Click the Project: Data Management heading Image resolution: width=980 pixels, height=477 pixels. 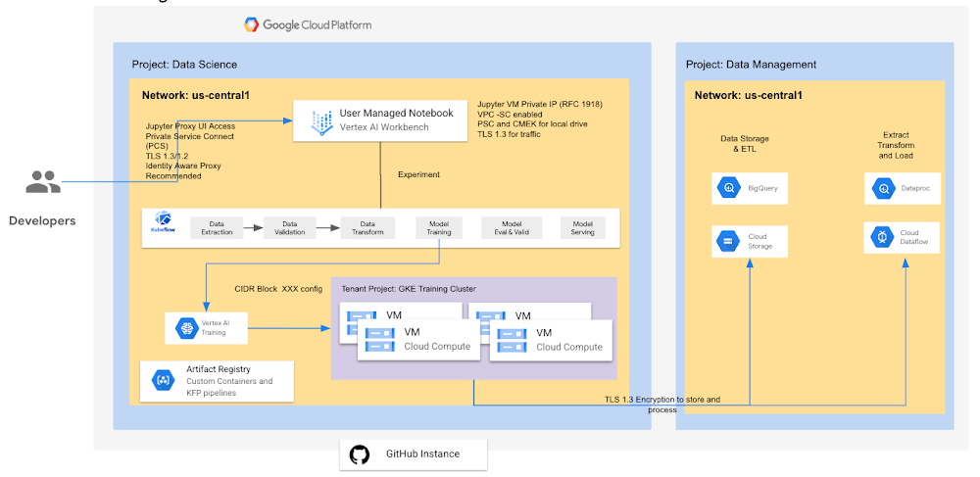click(751, 65)
